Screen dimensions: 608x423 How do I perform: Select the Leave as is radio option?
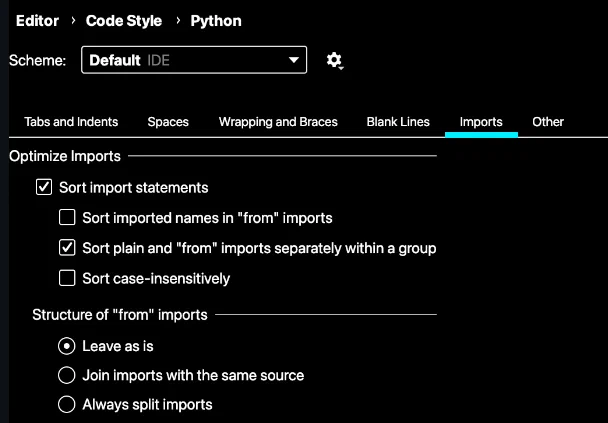click(x=67, y=346)
